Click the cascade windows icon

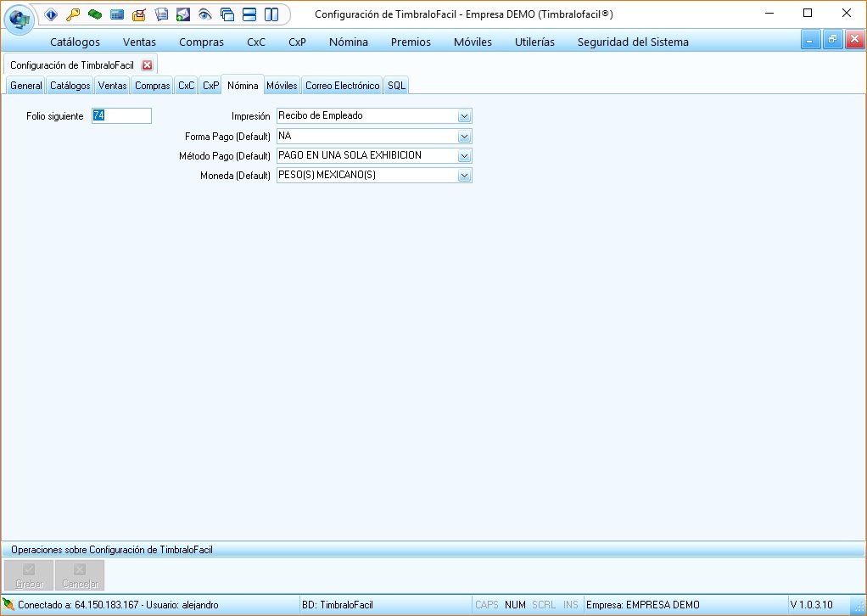pos(227,14)
